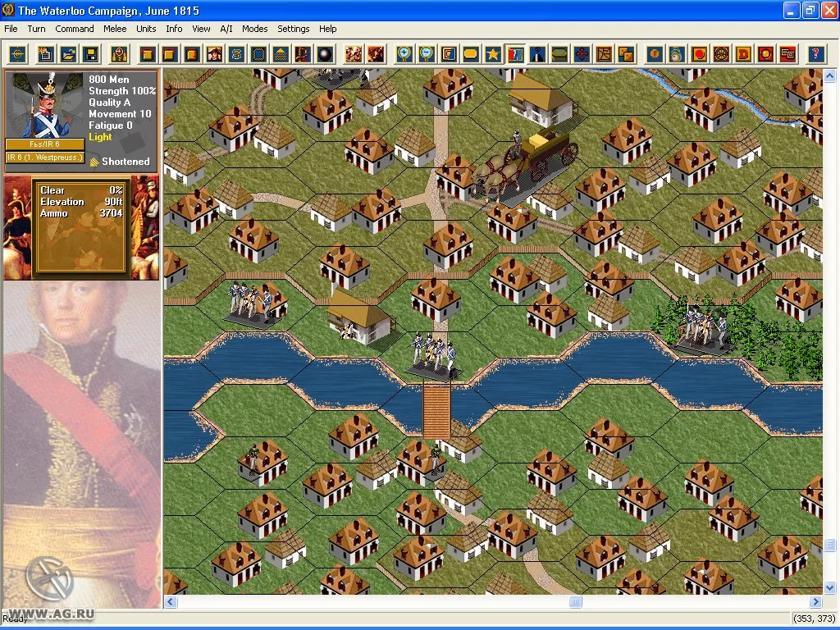
Task: Save the game with the floppy disk icon
Action: (x=90, y=54)
